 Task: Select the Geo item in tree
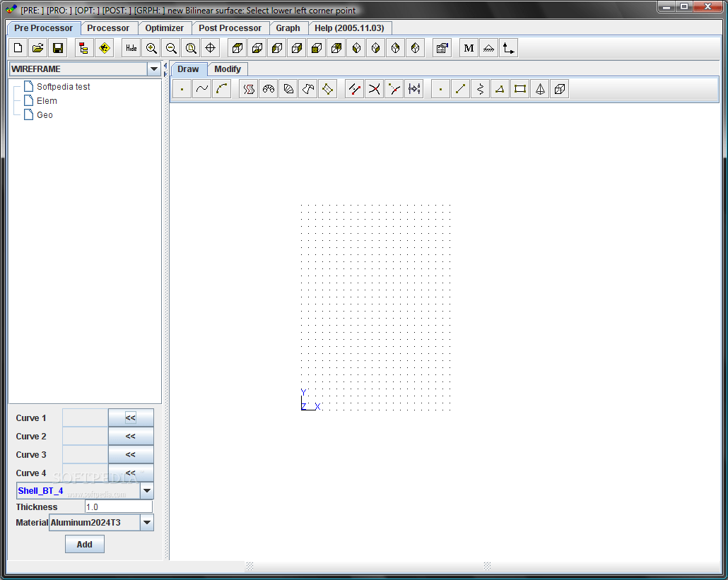click(x=45, y=114)
